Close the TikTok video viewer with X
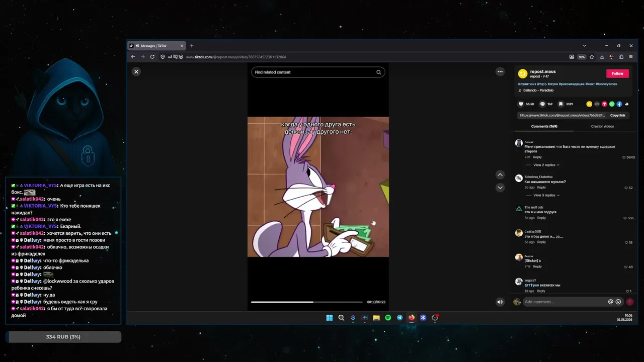The height and width of the screenshot is (362, 644). pyautogui.click(x=136, y=72)
